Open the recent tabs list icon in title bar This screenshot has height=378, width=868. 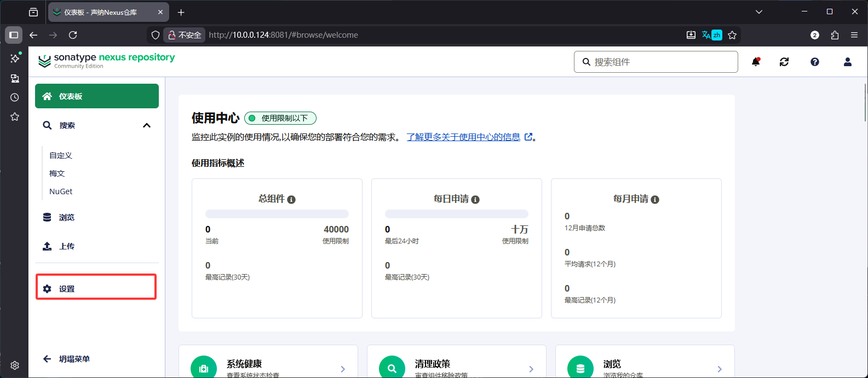click(x=33, y=12)
